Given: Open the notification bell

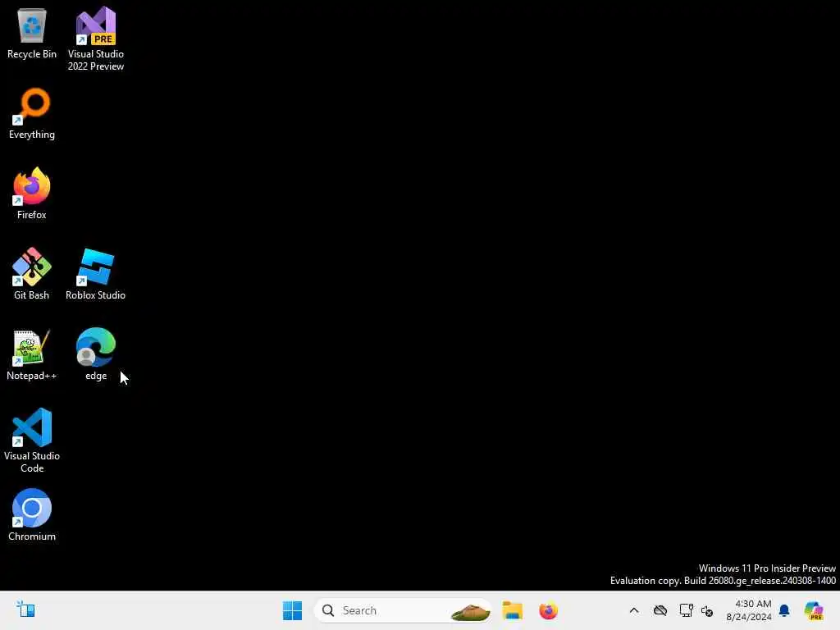Looking at the screenshot, I should tap(784, 610).
